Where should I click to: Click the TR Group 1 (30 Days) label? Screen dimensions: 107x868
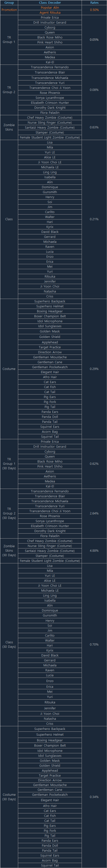pos(9,464)
